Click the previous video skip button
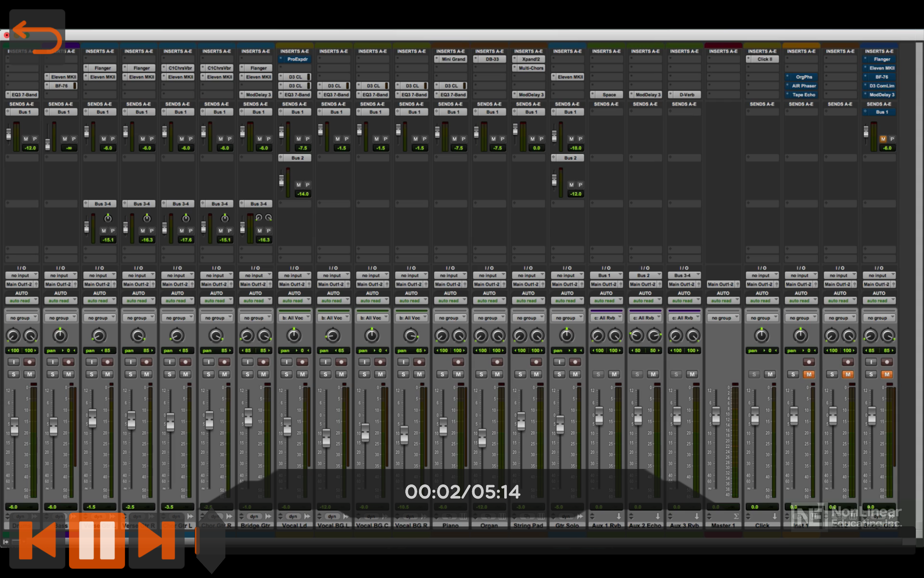Screen dimensions: 924x578 (37, 540)
